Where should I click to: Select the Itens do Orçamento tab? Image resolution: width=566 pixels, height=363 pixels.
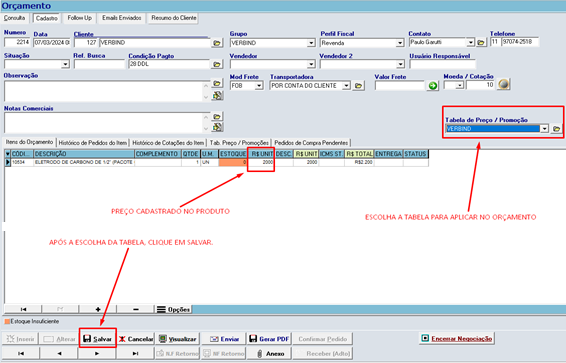point(29,142)
